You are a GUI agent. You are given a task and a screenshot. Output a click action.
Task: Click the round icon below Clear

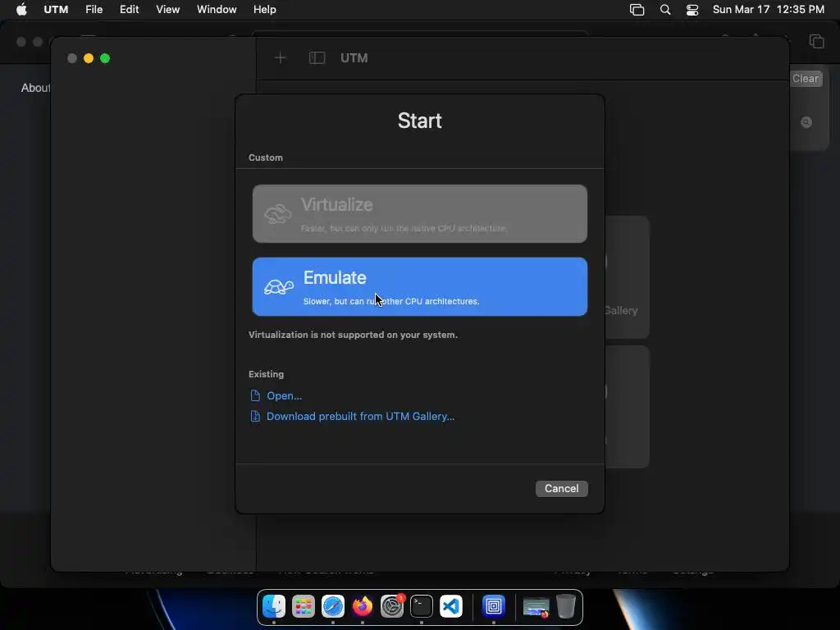tap(806, 122)
